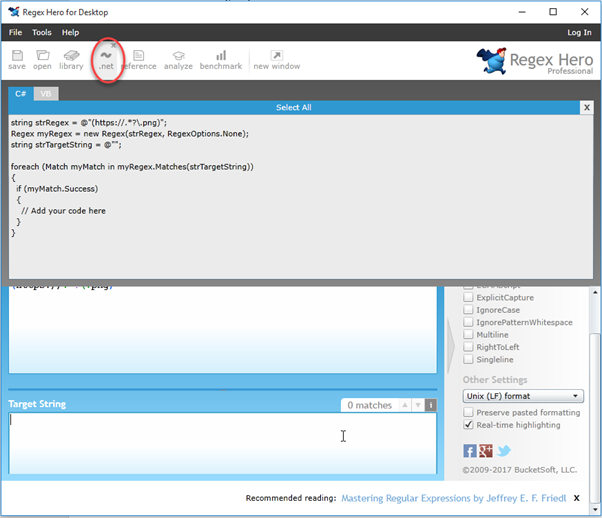Screen dimensions: 602x518
Task: Switch to the C# tab
Action: point(21,94)
